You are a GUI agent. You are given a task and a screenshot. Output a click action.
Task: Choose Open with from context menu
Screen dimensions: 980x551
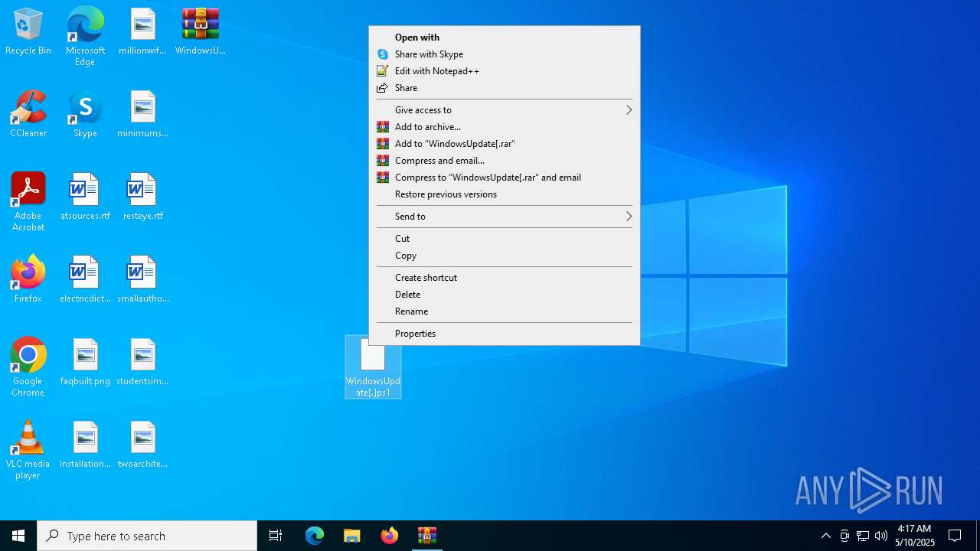[x=505, y=37]
